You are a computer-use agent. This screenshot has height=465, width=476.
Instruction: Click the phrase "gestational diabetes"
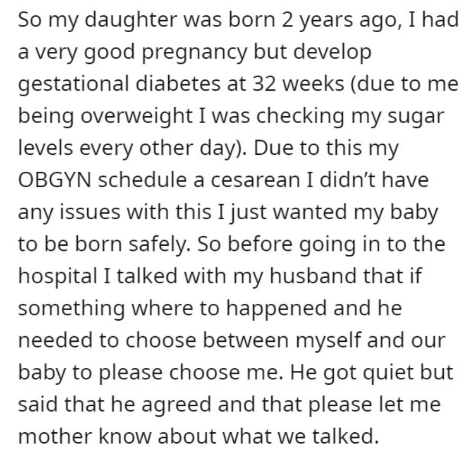click(120, 85)
